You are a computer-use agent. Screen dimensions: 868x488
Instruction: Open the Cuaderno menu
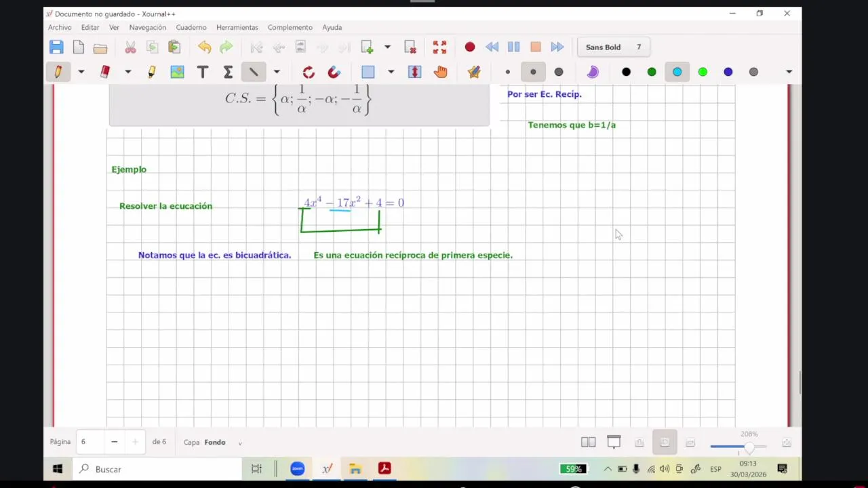pos(191,27)
